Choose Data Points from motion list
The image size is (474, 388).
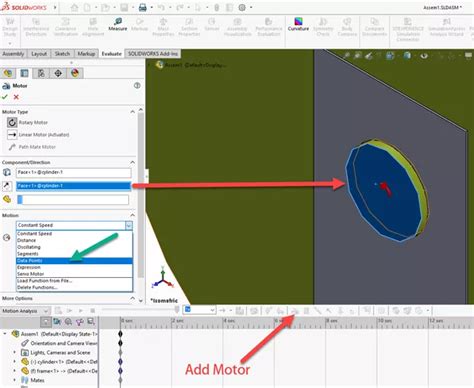74,260
